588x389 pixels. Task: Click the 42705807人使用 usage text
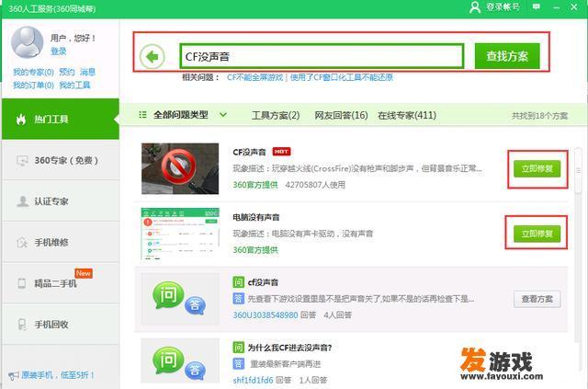pyautogui.click(x=315, y=185)
